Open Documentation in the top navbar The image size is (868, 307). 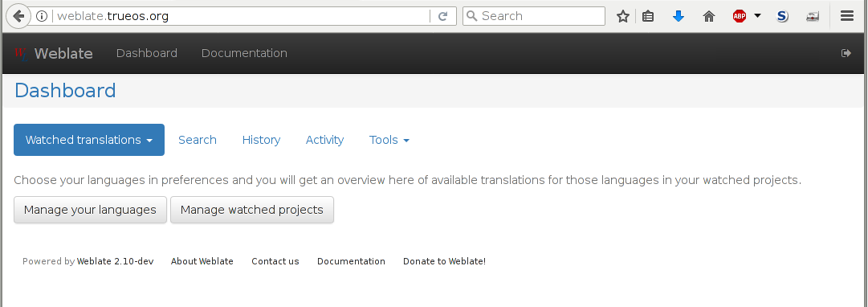pos(244,53)
